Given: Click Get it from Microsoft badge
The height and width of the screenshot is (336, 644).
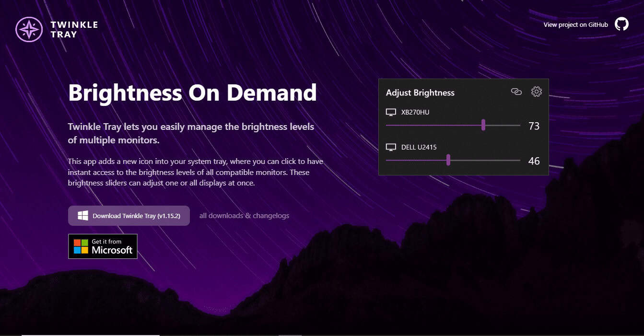Looking at the screenshot, I should pyautogui.click(x=103, y=246).
